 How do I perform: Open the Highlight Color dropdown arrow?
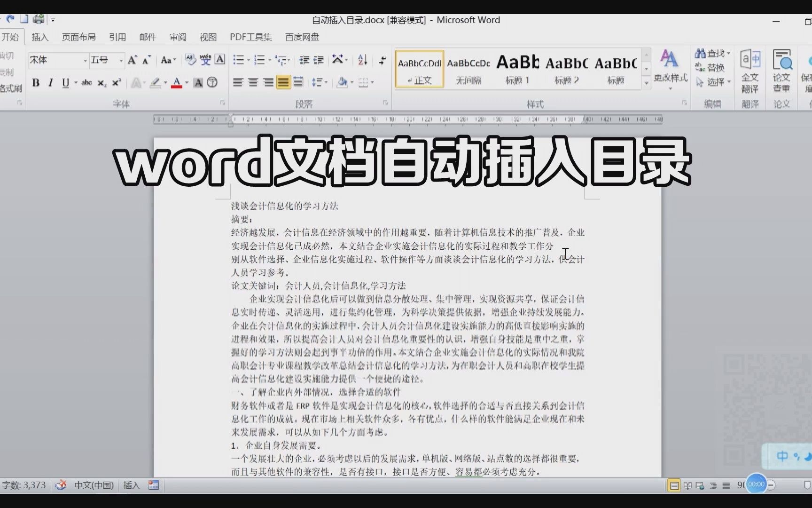(165, 83)
